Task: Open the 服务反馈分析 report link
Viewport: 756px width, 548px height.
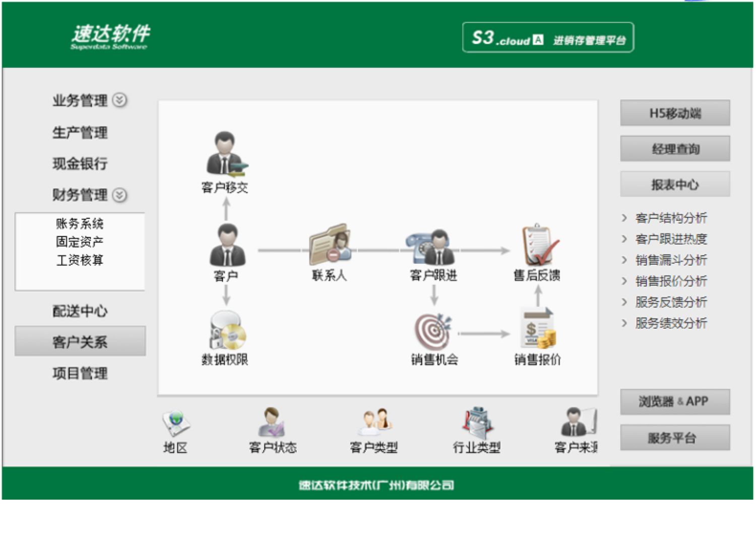Action: coord(671,302)
